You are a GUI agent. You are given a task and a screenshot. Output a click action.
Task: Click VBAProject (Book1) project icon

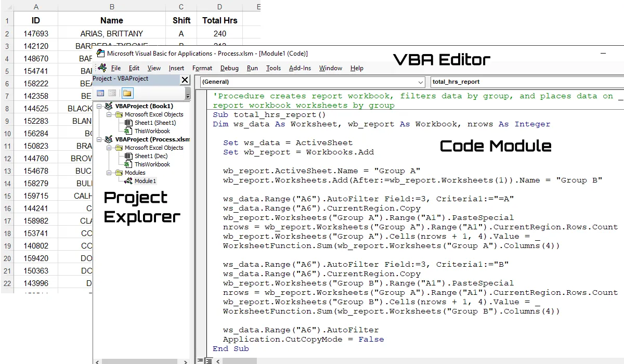(109, 106)
